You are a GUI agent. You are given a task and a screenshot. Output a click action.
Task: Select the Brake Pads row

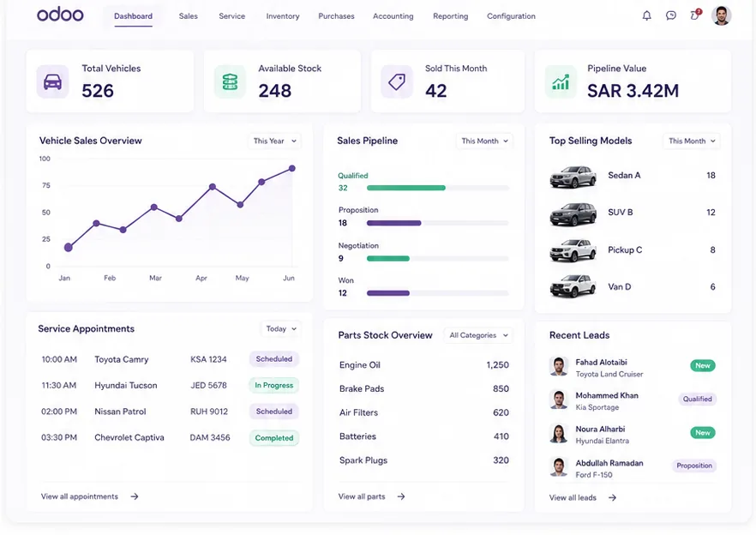[423, 389]
